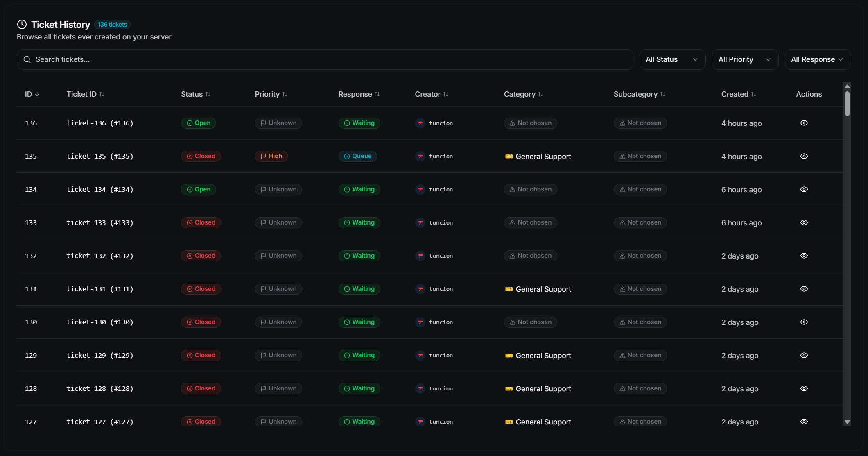Click the Closed status badge on ticket-133
The image size is (868, 456).
click(x=201, y=222)
